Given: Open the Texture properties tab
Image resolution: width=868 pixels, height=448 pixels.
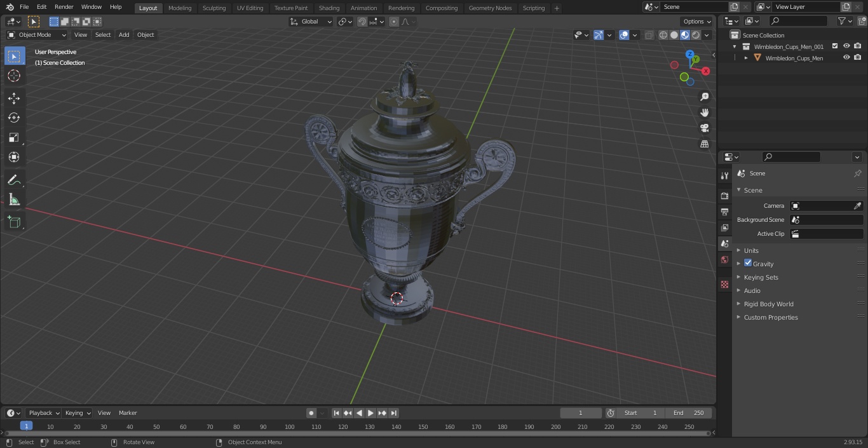Looking at the screenshot, I should pyautogui.click(x=724, y=284).
